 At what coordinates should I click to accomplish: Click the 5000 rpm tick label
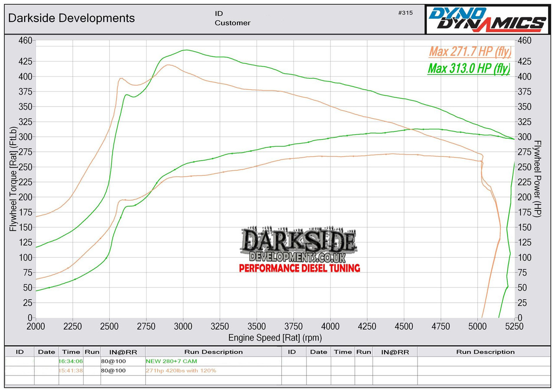[478, 326]
